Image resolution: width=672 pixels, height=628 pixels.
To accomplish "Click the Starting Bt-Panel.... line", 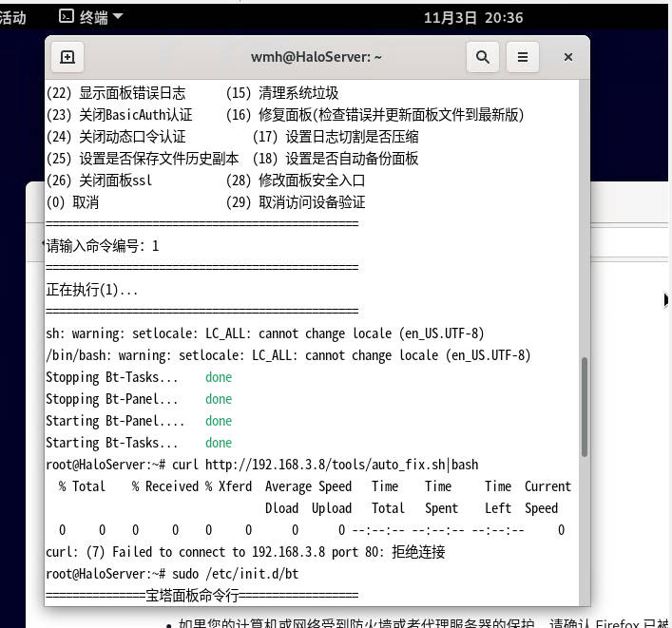I will pyautogui.click(x=139, y=421).
